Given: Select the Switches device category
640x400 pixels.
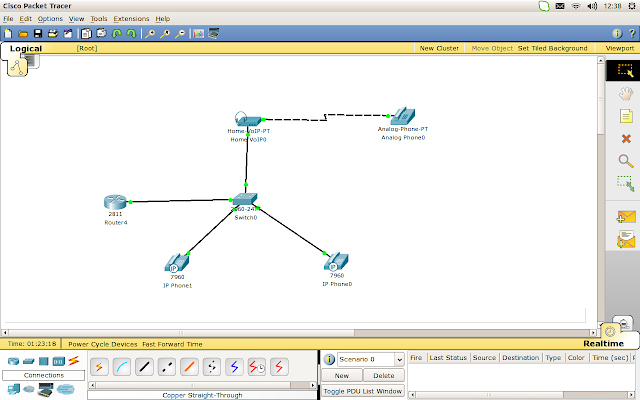Looking at the screenshot, I should click(29, 361).
